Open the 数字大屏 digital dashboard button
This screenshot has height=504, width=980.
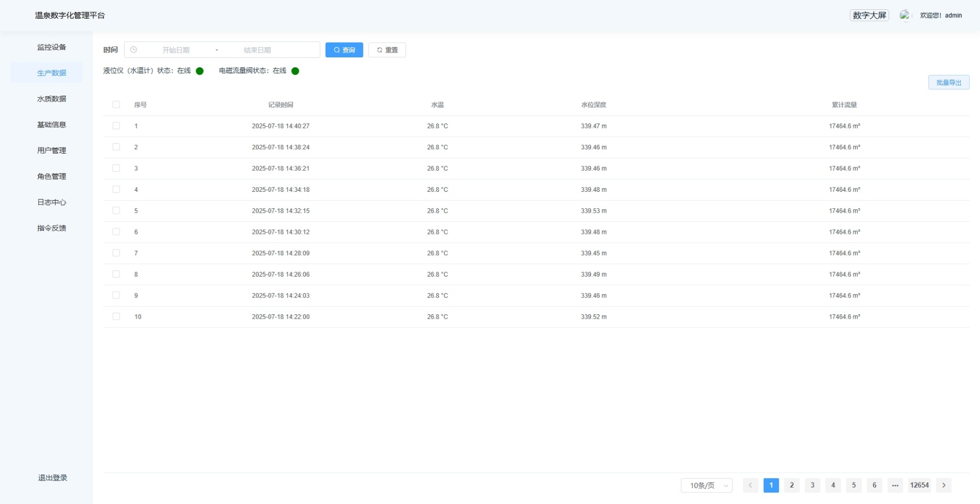pyautogui.click(x=869, y=15)
